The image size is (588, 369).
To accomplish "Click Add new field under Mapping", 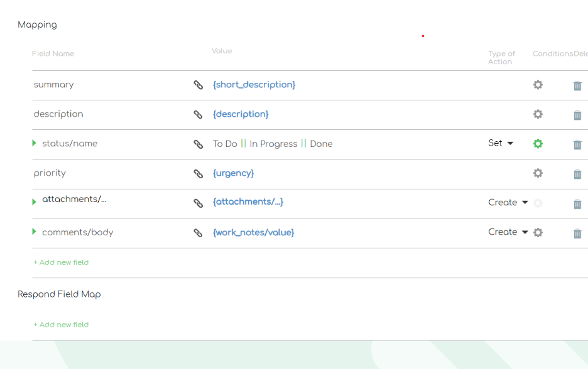I will (61, 262).
